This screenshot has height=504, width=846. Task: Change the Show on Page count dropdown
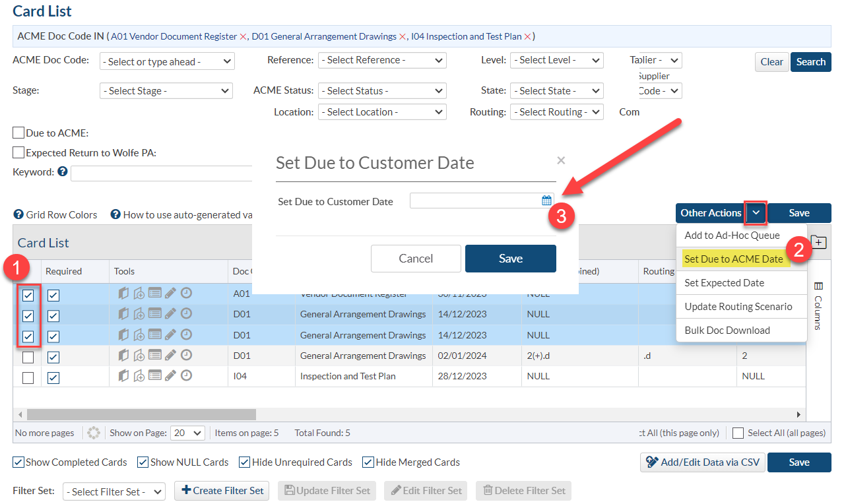point(187,433)
